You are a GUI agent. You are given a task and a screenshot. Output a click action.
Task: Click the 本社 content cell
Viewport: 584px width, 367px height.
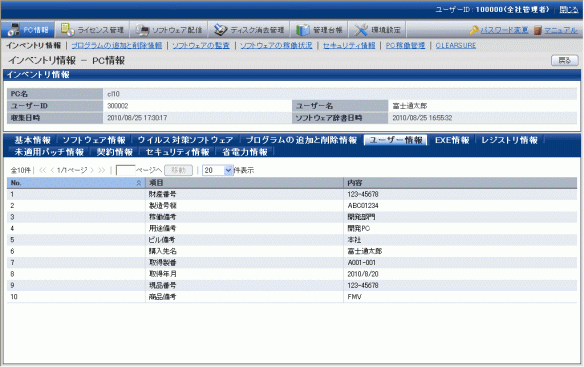[x=354, y=240]
